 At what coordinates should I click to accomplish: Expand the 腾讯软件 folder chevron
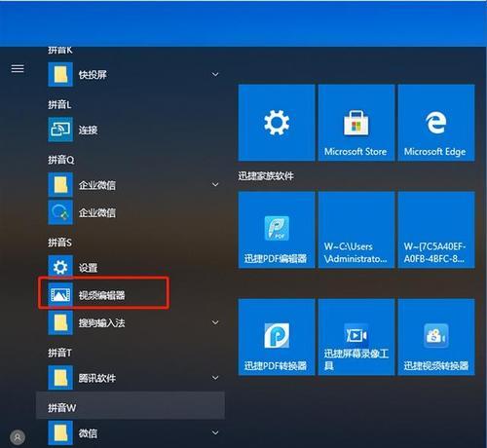click(x=215, y=378)
